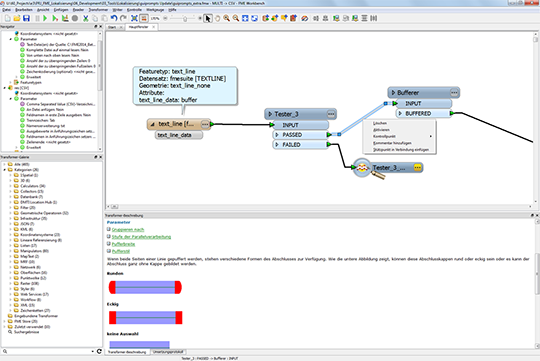This screenshot has width=540, height=361.
Task: Choose the zoom-out magnifier tool
Action: pos(236,18)
